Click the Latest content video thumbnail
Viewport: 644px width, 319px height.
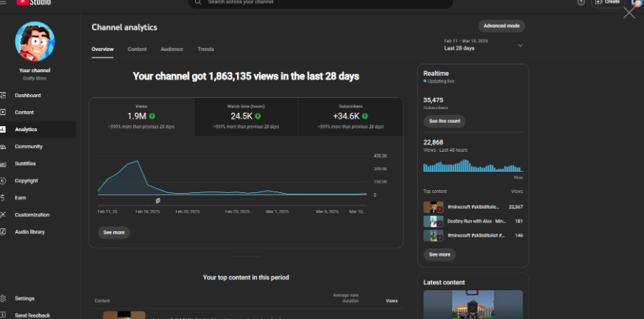click(x=473, y=304)
